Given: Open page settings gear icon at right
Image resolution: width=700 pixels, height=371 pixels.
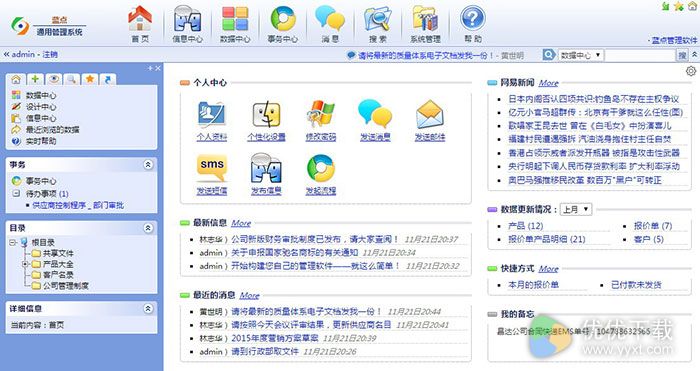Looking at the screenshot, I should 691,71.
